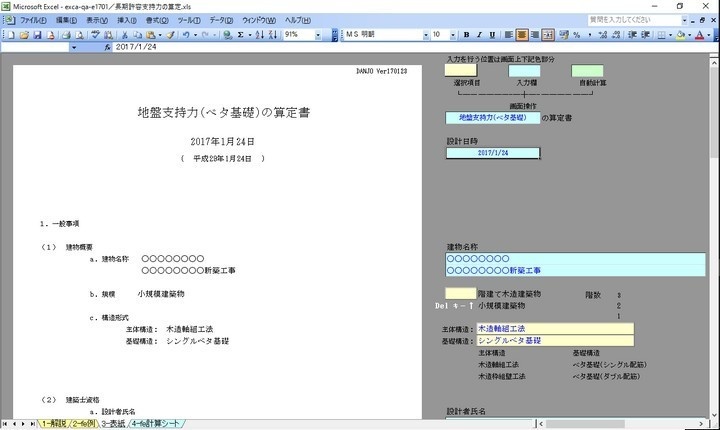Toggle bold formatting
720x430 pixels.
point(467,35)
